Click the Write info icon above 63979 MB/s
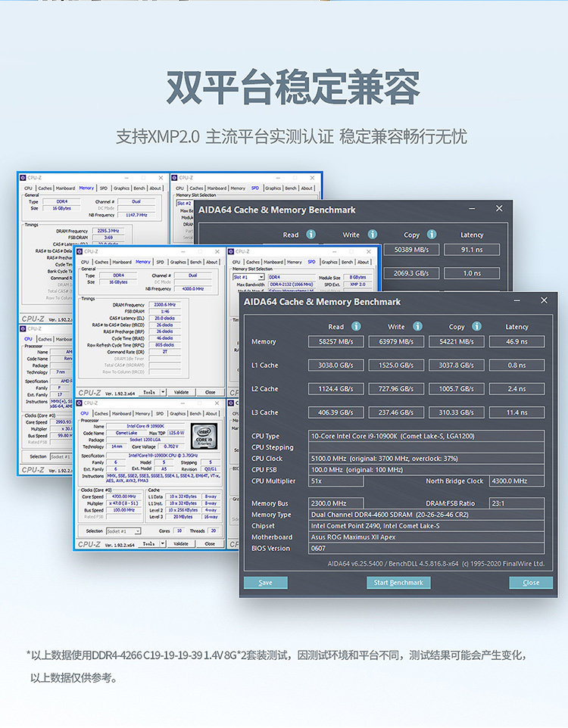The image size is (568, 728). [417, 326]
